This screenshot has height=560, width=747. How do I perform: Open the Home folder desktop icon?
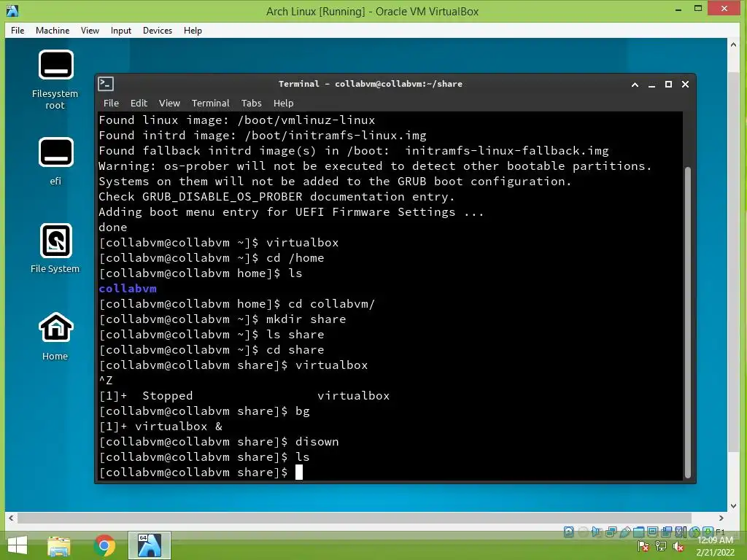pos(55,336)
